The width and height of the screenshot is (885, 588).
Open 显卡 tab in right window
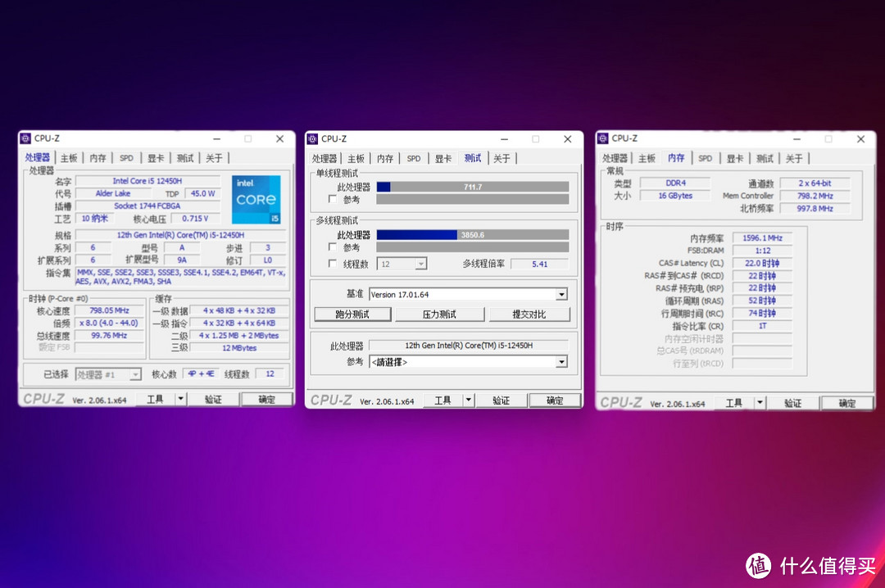click(735, 158)
